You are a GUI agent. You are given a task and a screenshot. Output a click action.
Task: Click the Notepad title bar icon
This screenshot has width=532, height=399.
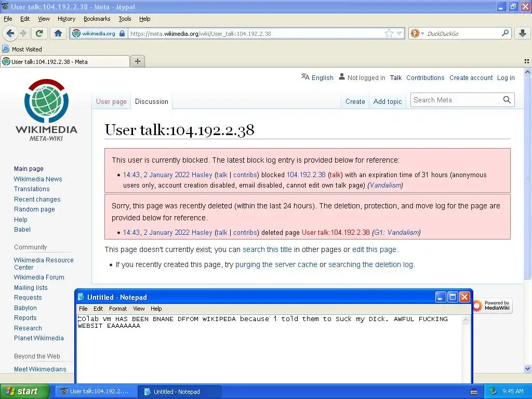click(81, 297)
